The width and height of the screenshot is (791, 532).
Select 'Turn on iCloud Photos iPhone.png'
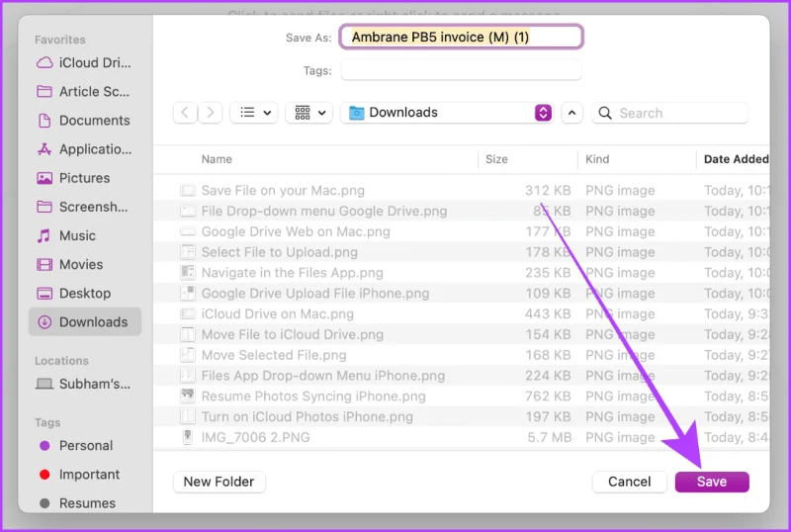pos(462,416)
